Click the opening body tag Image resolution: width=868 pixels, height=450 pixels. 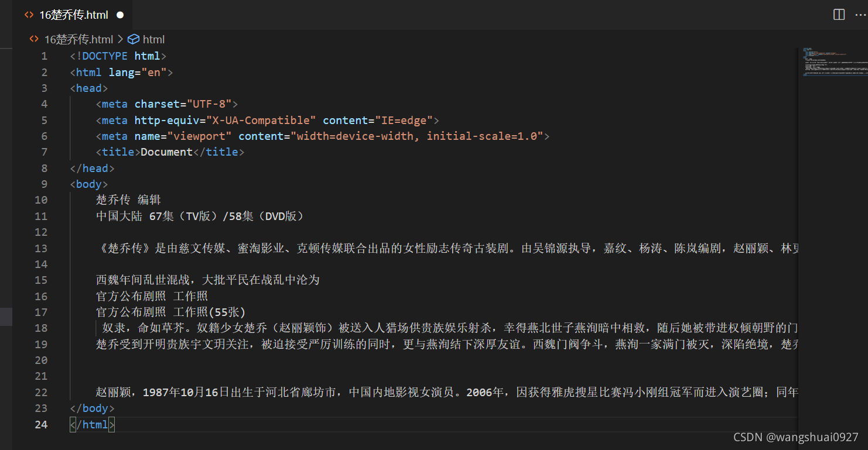pos(89,184)
